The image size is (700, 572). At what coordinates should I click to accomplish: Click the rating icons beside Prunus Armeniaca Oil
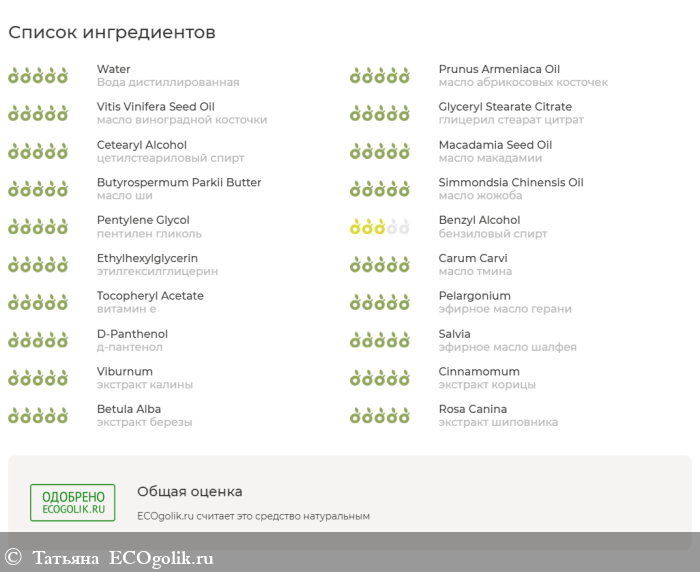coord(380,75)
